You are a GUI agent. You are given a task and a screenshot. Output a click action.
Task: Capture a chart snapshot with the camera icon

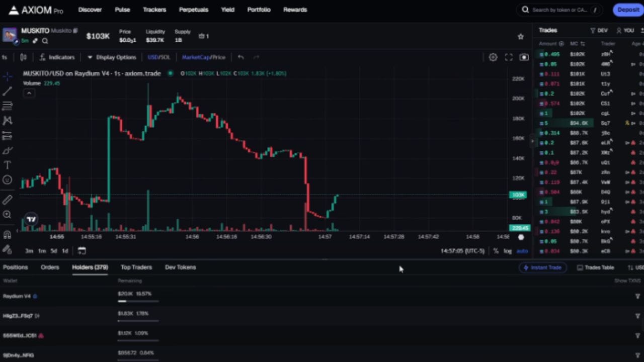524,57
